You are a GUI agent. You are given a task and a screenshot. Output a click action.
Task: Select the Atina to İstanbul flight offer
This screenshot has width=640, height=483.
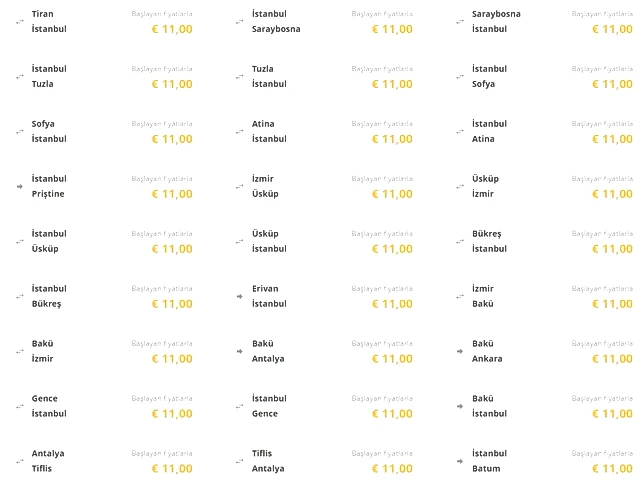(x=324, y=131)
